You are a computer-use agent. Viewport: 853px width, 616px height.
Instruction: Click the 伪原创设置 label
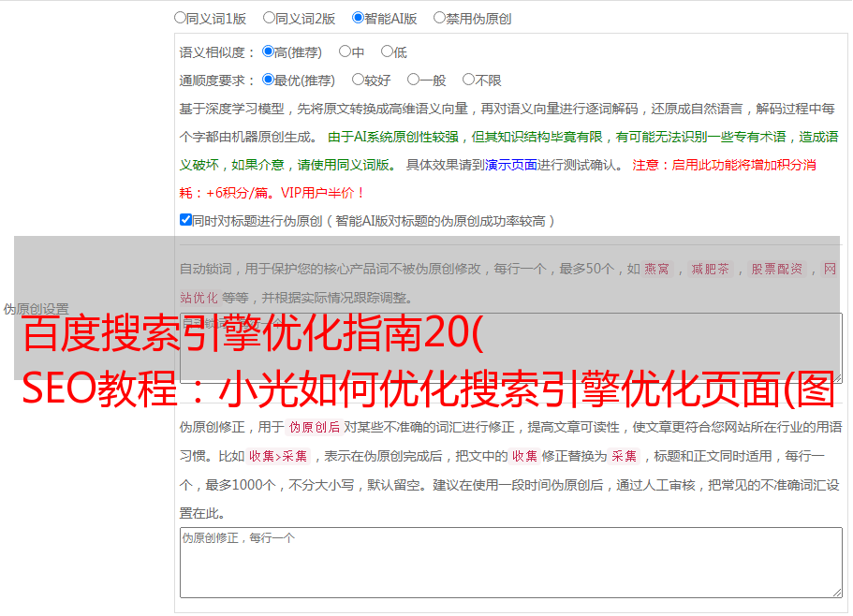point(36,309)
